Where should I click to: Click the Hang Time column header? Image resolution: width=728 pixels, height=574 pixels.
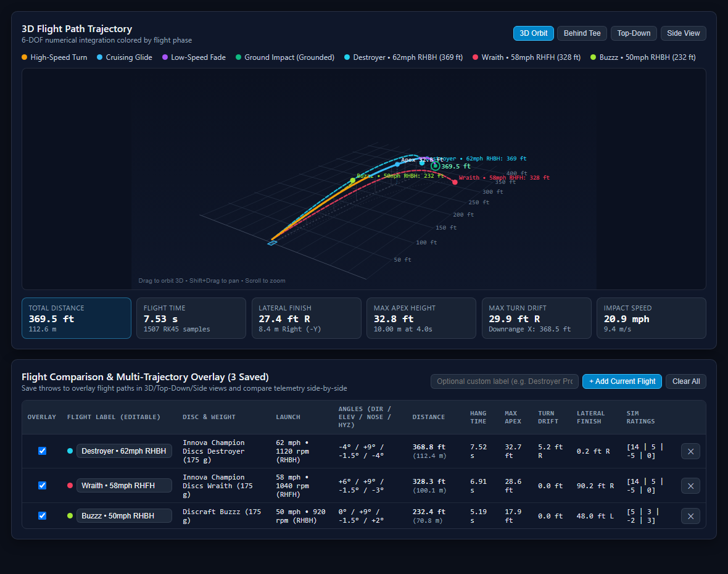tap(478, 417)
